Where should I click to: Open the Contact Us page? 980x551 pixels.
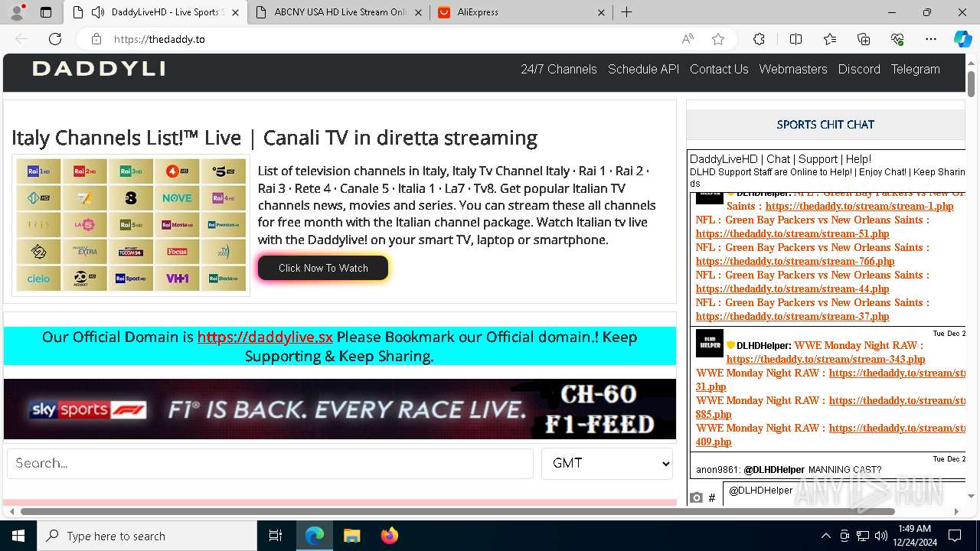(x=719, y=69)
